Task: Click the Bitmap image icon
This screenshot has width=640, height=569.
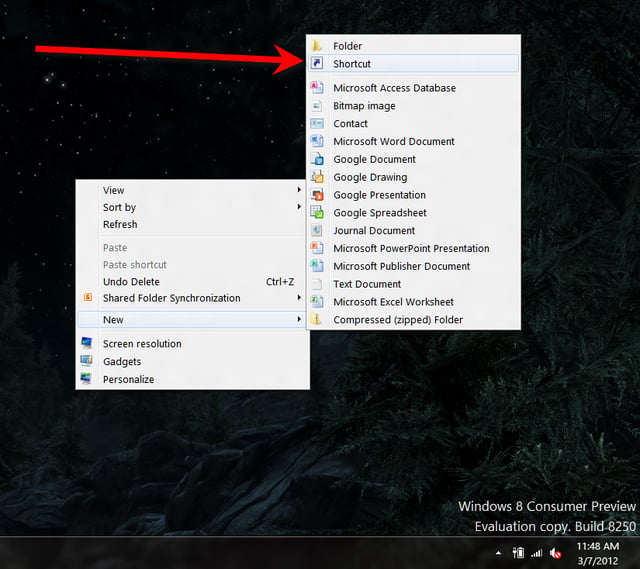Action: click(317, 106)
